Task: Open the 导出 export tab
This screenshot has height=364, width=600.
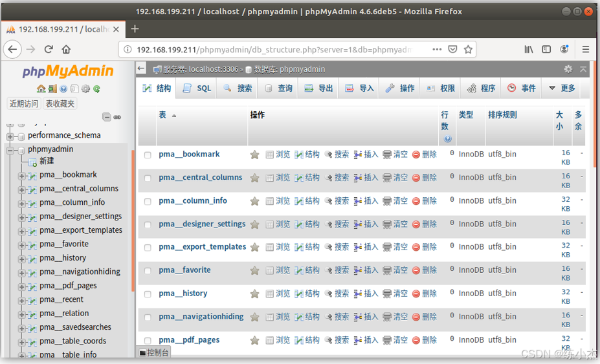Action: coord(318,89)
